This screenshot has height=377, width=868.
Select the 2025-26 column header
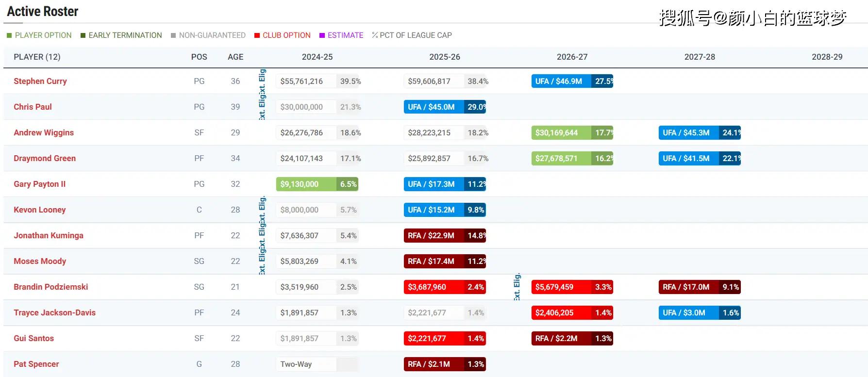[x=445, y=57]
